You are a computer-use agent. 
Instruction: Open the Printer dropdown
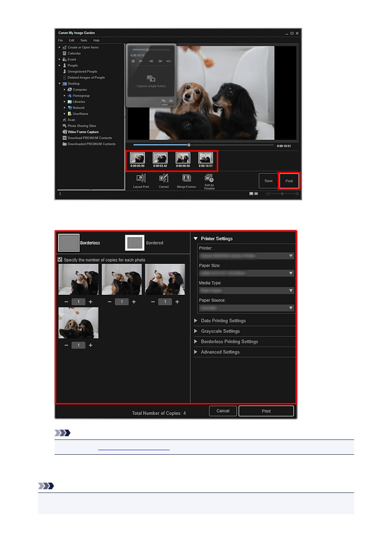tap(247, 256)
